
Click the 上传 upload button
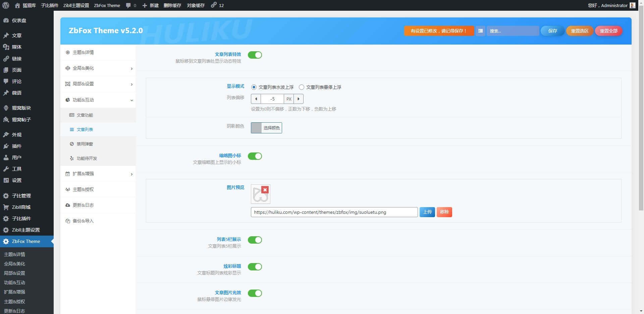pyautogui.click(x=427, y=212)
